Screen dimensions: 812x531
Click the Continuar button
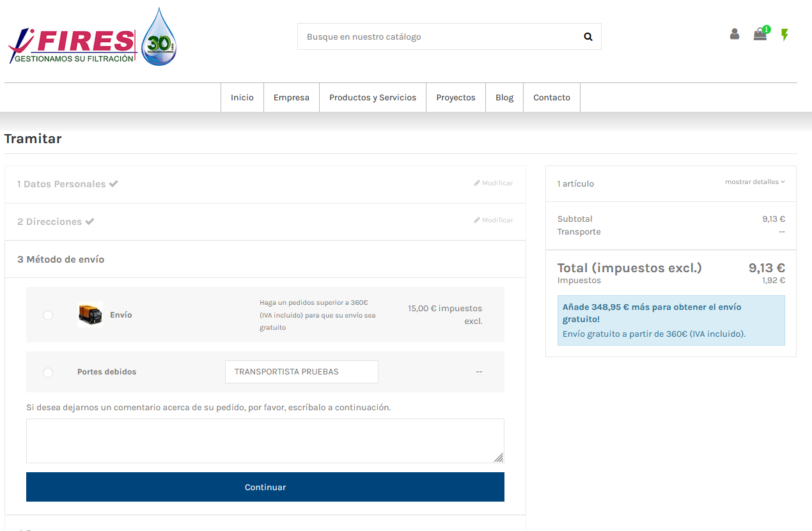265,487
